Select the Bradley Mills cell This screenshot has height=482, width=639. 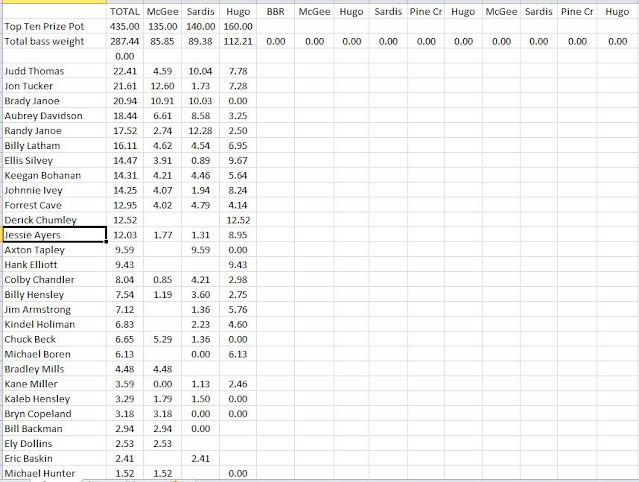pyautogui.click(x=55, y=369)
